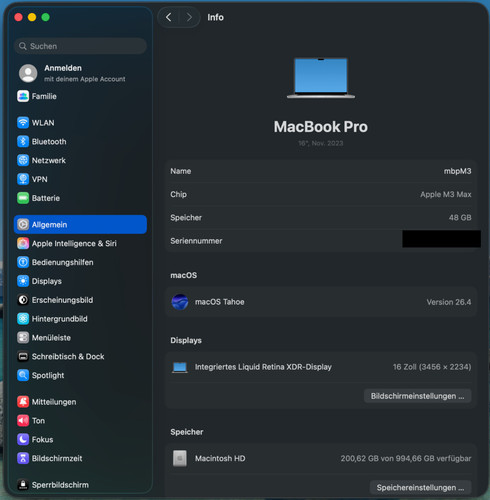Select the Displays sun icon
Image resolution: width=490 pixels, height=500 pixels.
tap(23, 281)
